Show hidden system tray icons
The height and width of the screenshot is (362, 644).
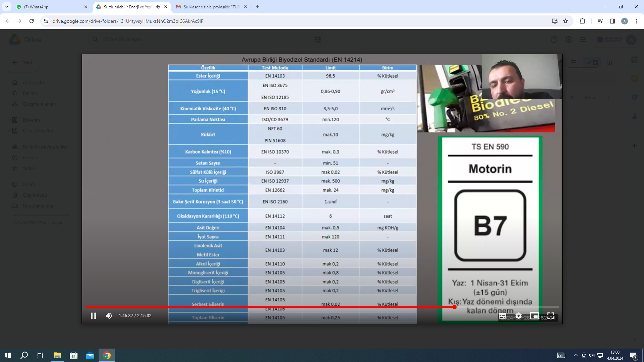pos(576,355)
